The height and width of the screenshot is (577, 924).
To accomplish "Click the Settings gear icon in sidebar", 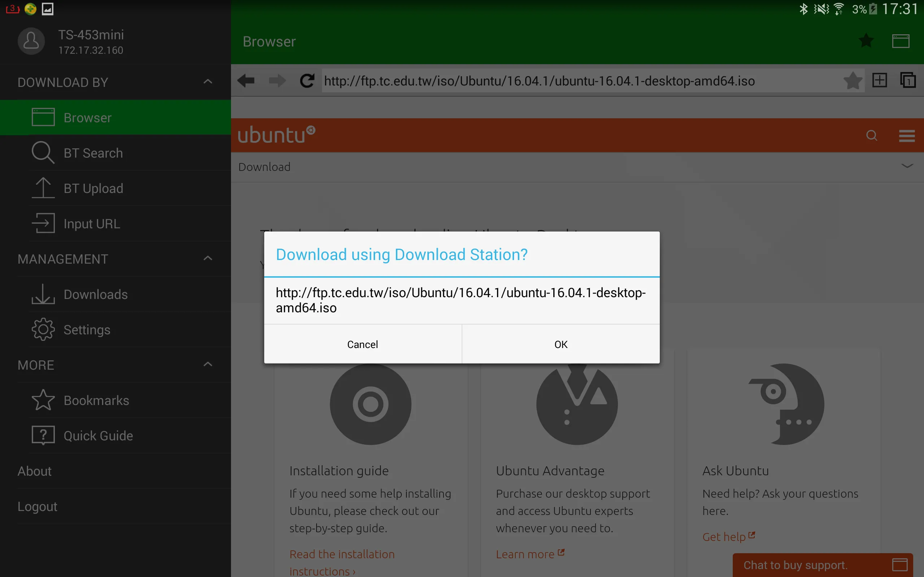I will click(x=43, y=330).
